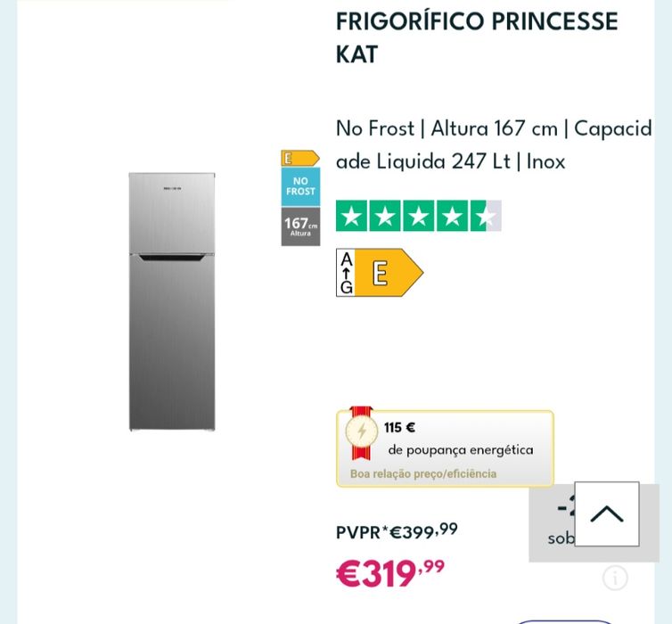Click the 167 cm Altura badge

tap(300, 226)
